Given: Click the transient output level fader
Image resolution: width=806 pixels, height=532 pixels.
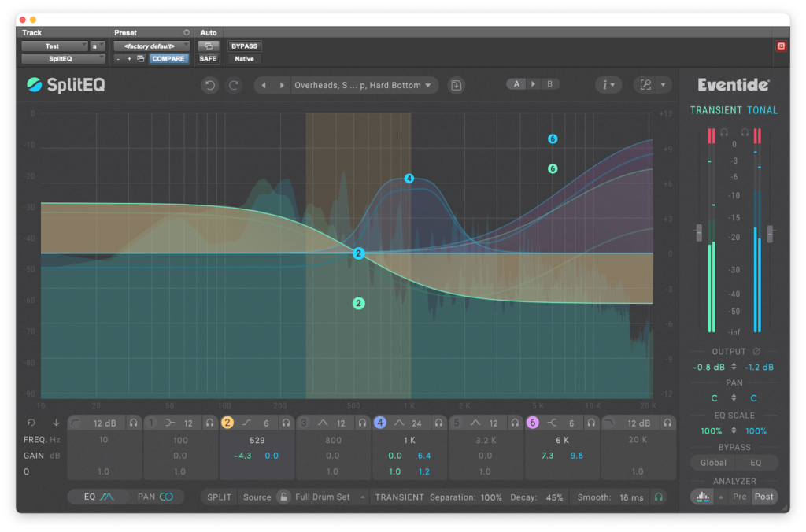Looking at the screenshot, I should coord(698,233).
